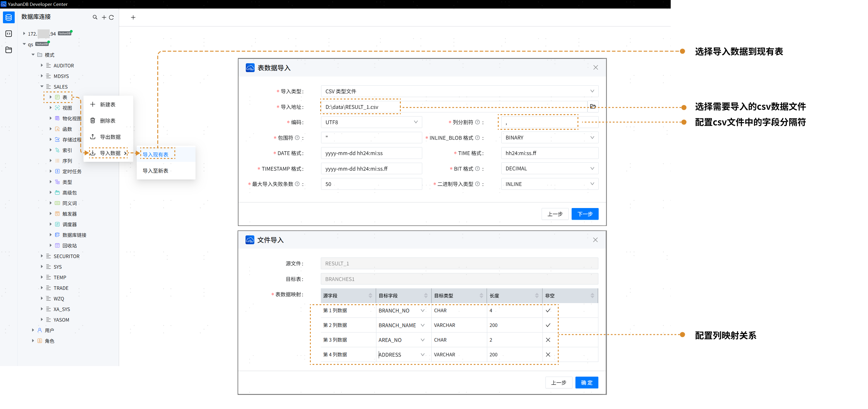
Task: Open the SQL console sidebar icon
Action: pyautogui.click(x=9, y=34)
